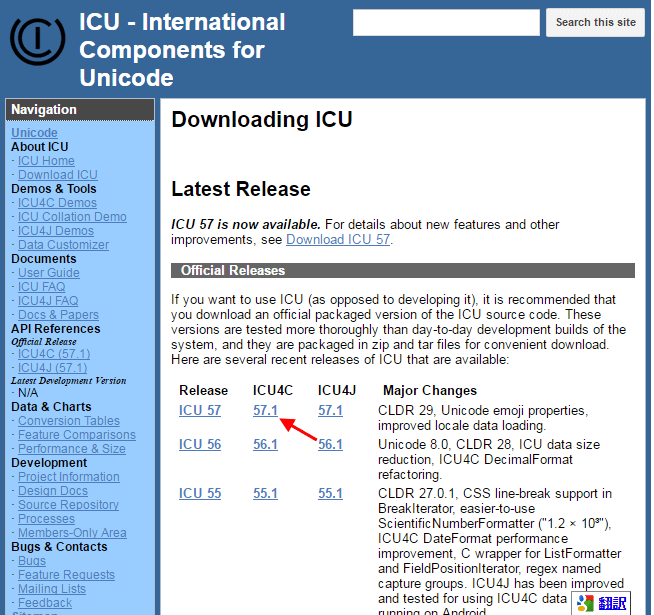Viewport: 654px width, 615px height.
Task: Open Conversion Tables link
Action: point(69,421)
